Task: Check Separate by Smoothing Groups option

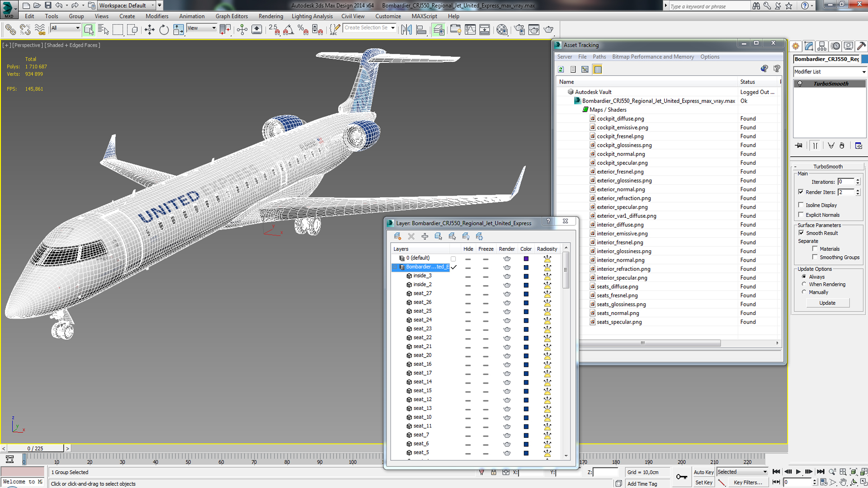Action: pos(815,258)
